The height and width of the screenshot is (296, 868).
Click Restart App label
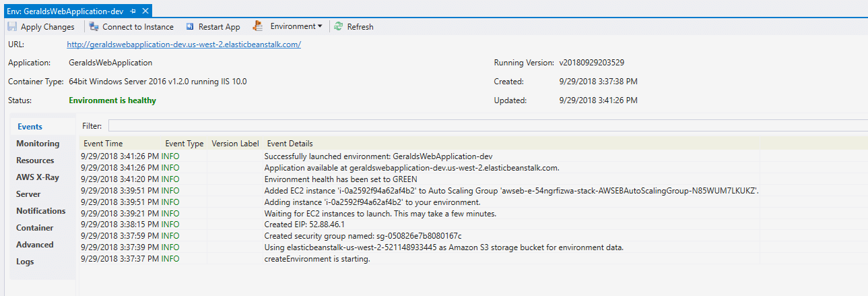220,27
